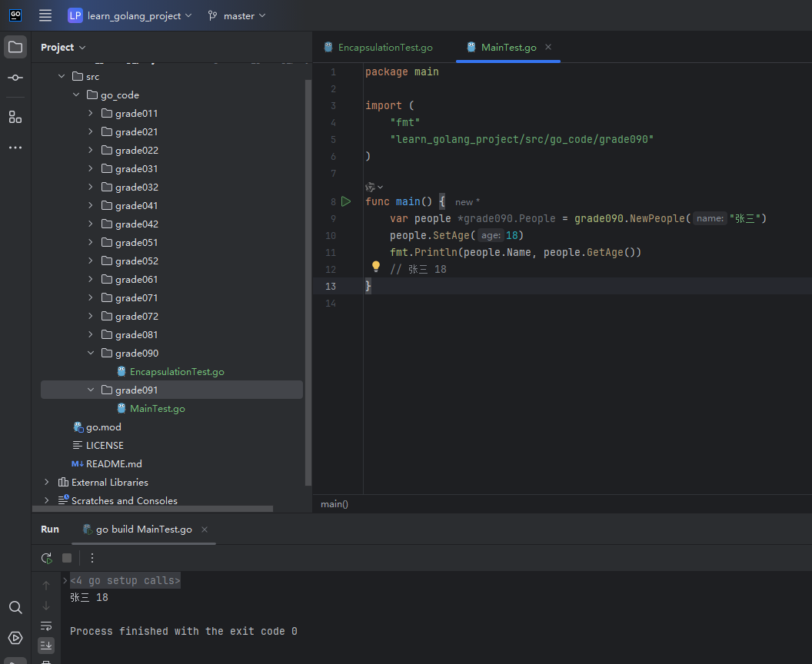812x664 pixels.
Task: Select the MainTest.go editor tab
Action: (508, 47)
